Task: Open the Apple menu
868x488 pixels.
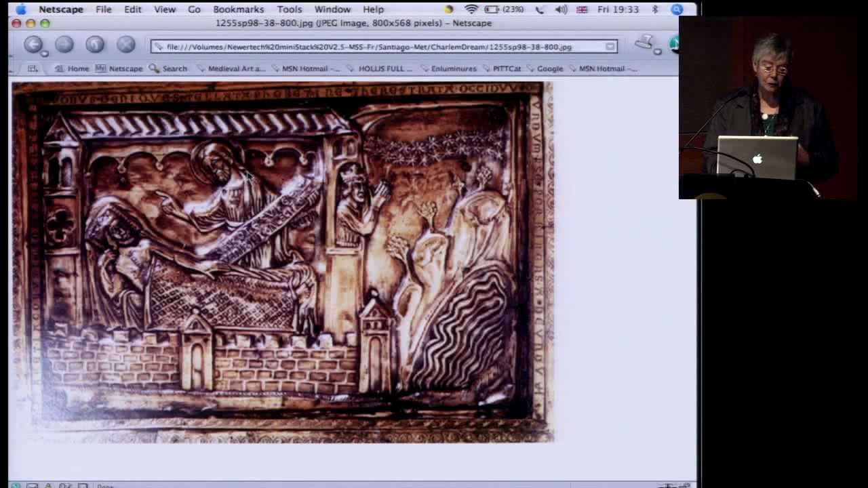Action: [20, 9]
